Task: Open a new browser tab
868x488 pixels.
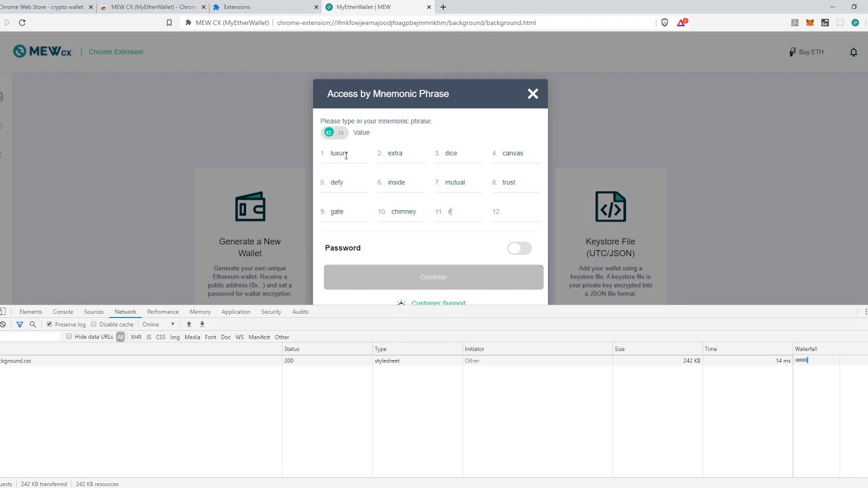Action: click(x=443, y=7)
